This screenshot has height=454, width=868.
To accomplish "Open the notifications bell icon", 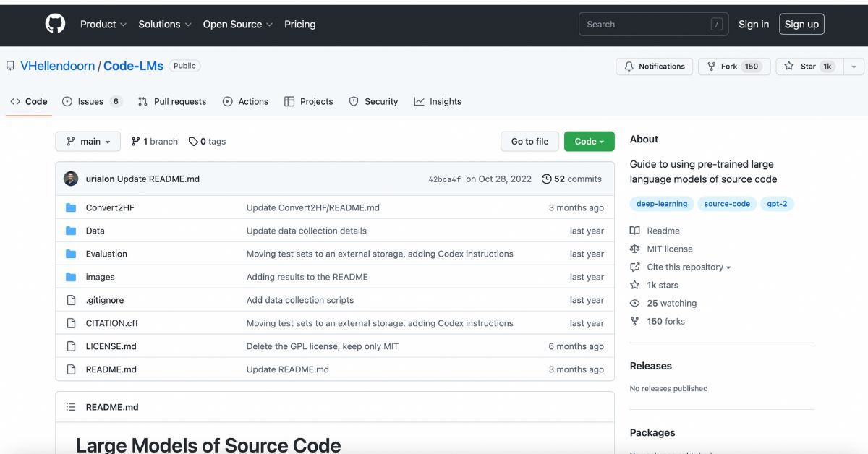I will [x=631, y=66].
